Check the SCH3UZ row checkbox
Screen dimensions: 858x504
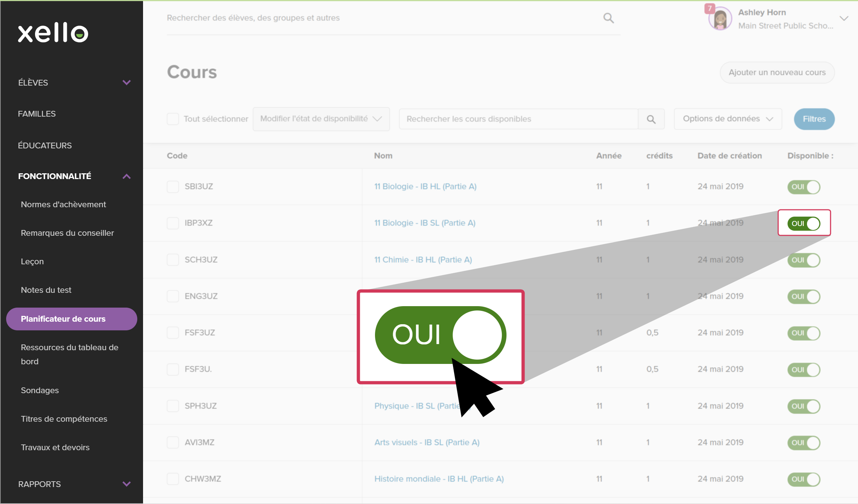(x=173, y=260)
